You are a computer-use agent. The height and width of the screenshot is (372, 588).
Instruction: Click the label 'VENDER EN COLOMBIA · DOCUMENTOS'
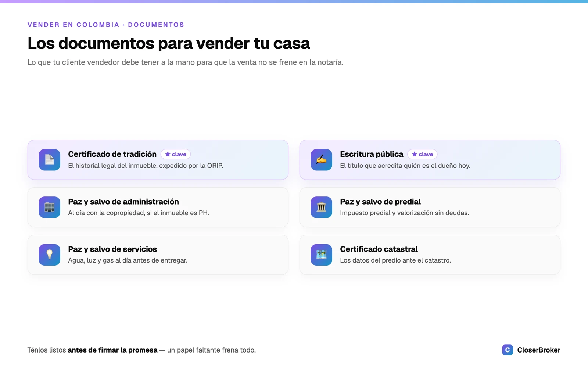106,25
